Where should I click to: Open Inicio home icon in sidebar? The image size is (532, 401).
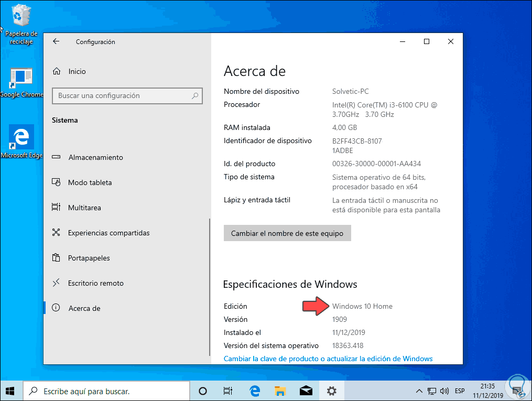click(x=57, y=71)
